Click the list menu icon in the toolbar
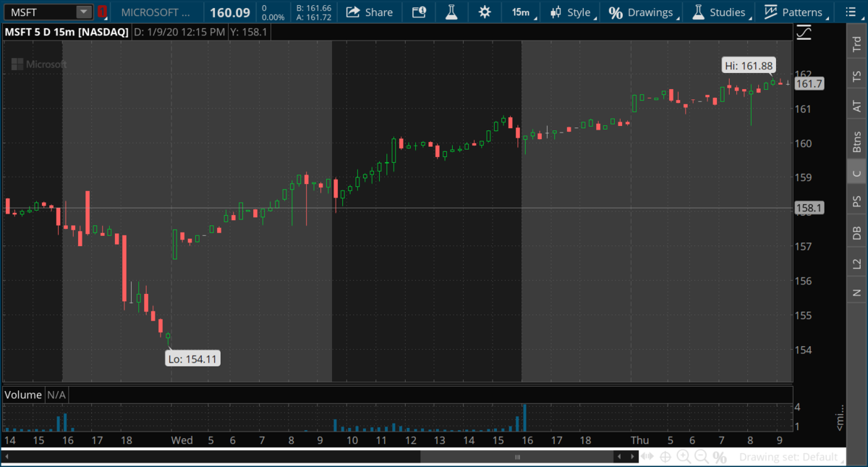The image size is (868, 467). click(849, 12)
